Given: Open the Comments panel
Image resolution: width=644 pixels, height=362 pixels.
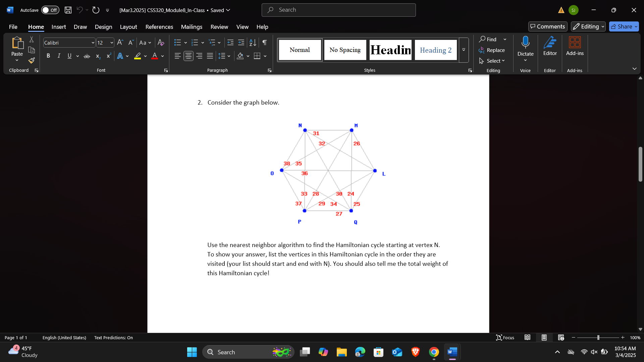Looking at the screenshot, I should point(547,26).
